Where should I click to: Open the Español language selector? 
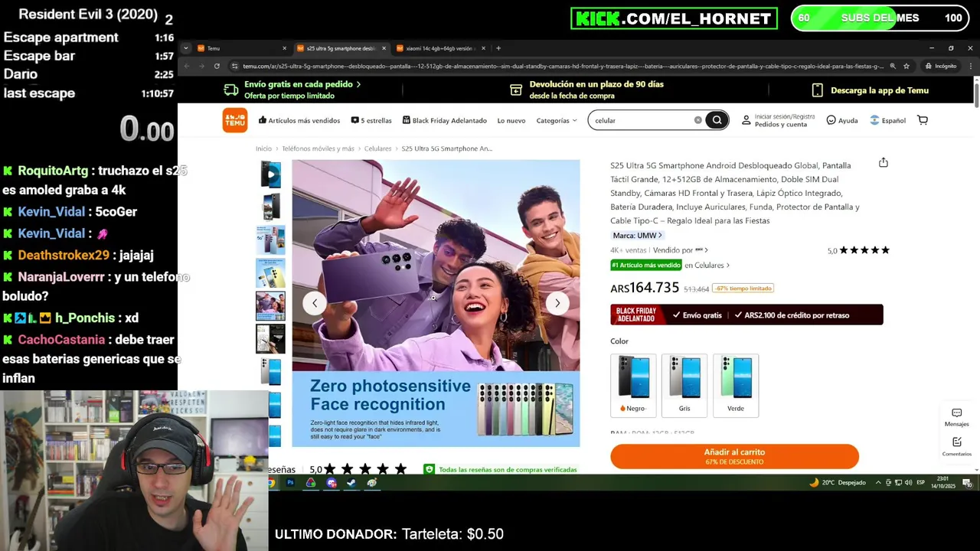point(887,120)
